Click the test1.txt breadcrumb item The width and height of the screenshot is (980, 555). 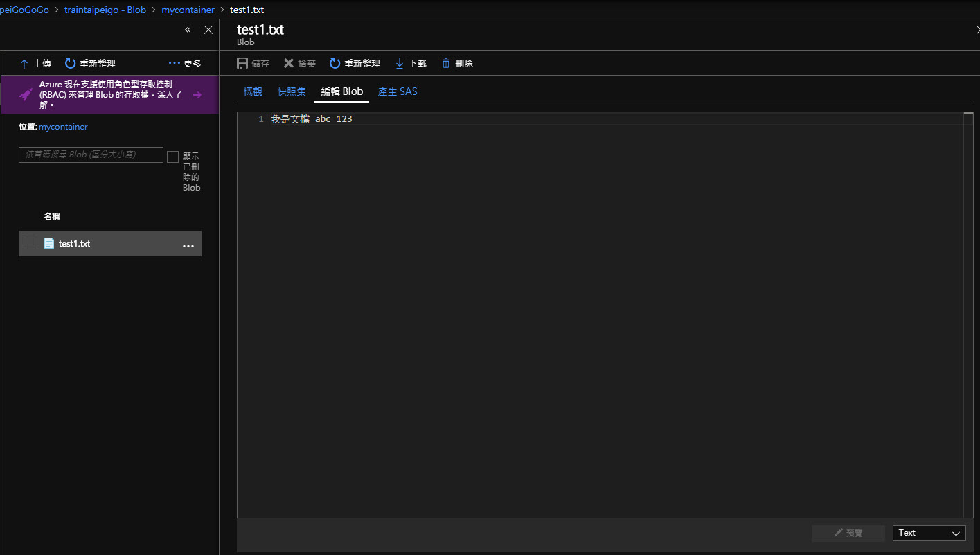[247, 10]
